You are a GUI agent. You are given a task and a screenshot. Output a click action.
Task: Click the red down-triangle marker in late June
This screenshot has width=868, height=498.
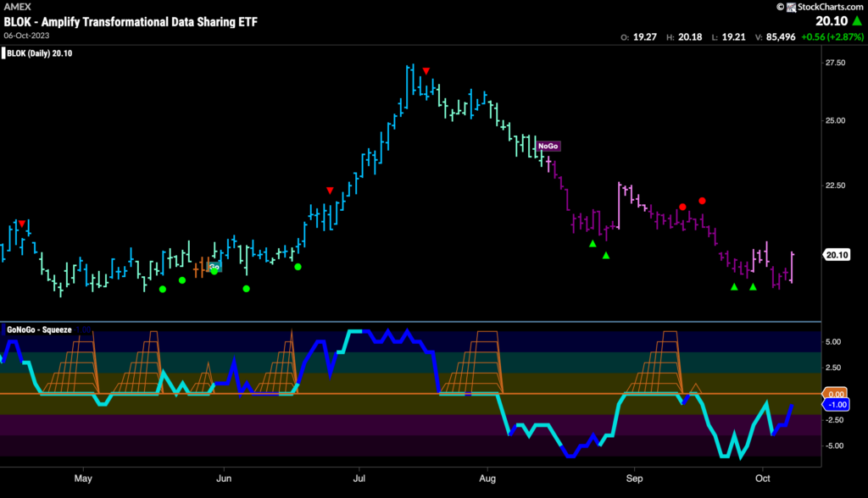[x=330, y=191]
